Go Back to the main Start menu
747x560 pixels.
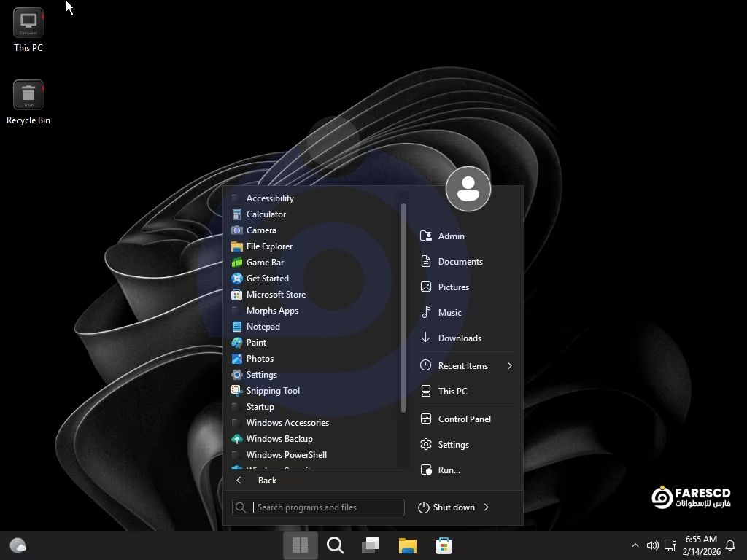(x=266, y=481)
